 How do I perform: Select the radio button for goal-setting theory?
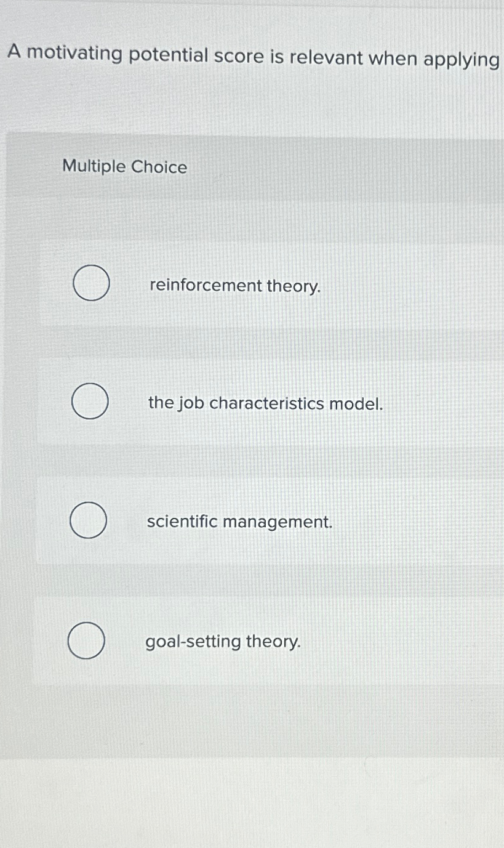coord(87,640)
